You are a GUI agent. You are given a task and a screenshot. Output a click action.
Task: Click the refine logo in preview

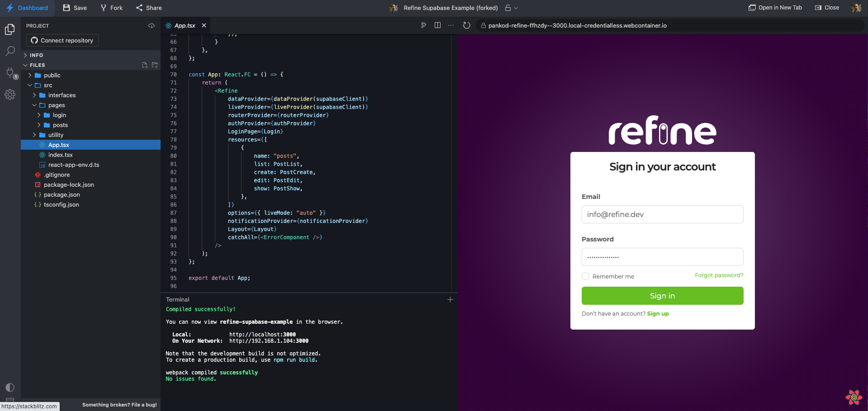pyautogui.click(x=662, y=130)
